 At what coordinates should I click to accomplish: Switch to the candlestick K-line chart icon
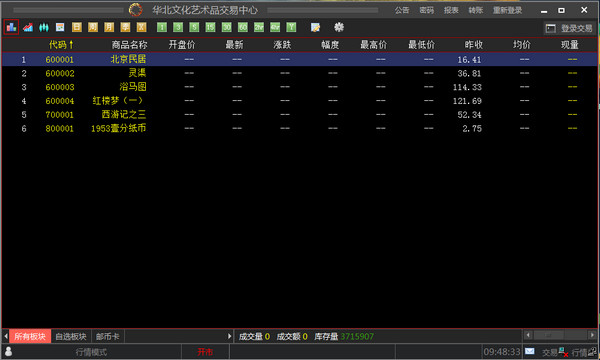44,27
